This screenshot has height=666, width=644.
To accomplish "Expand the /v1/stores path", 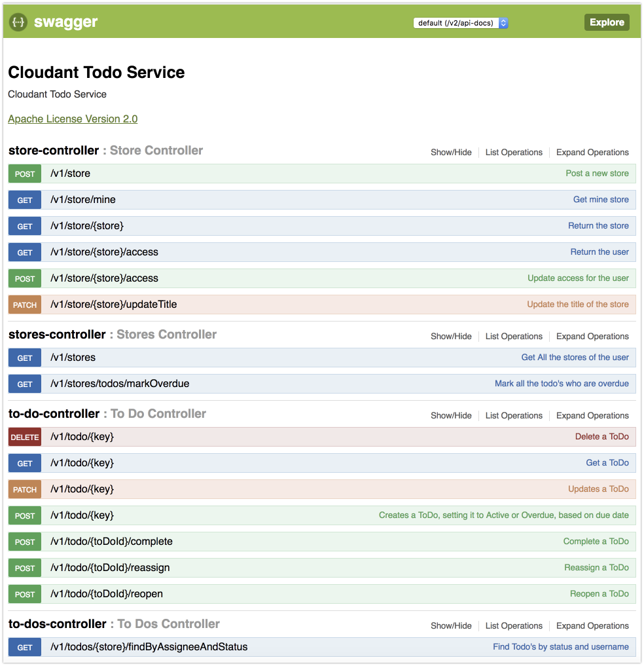I will [x=73, y=358].
